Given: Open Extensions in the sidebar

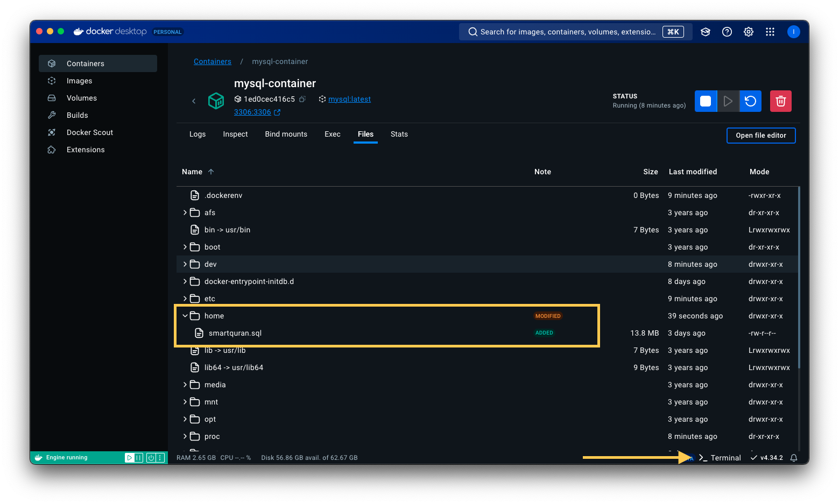Looking at the screenshot, I should click(98, 150).
